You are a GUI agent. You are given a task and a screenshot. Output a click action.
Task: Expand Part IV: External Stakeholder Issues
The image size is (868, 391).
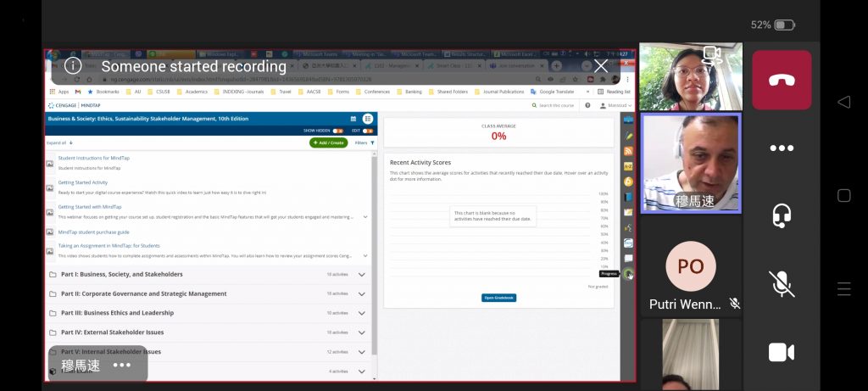[361, 332]
